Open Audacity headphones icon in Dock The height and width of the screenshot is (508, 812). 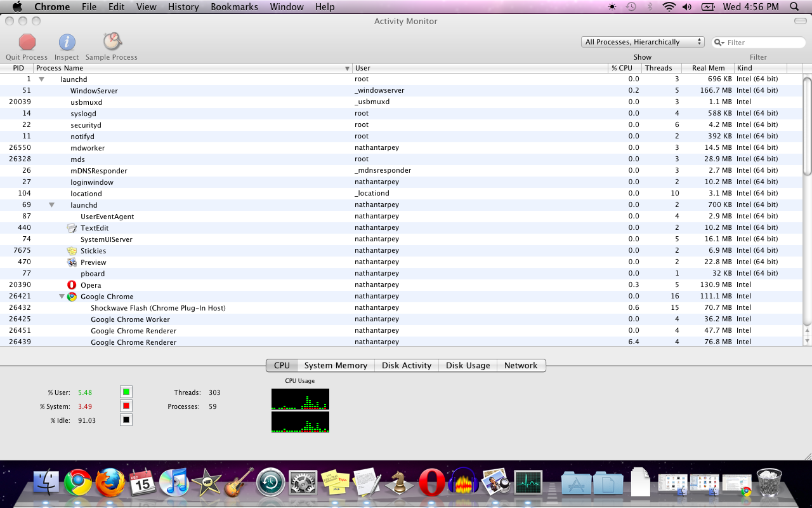[464, 483]
